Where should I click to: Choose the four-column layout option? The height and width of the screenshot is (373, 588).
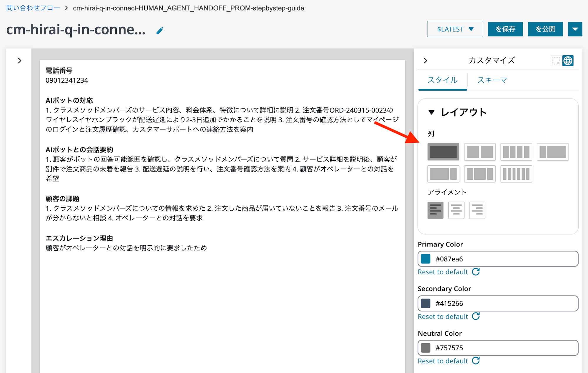point(516,152)
